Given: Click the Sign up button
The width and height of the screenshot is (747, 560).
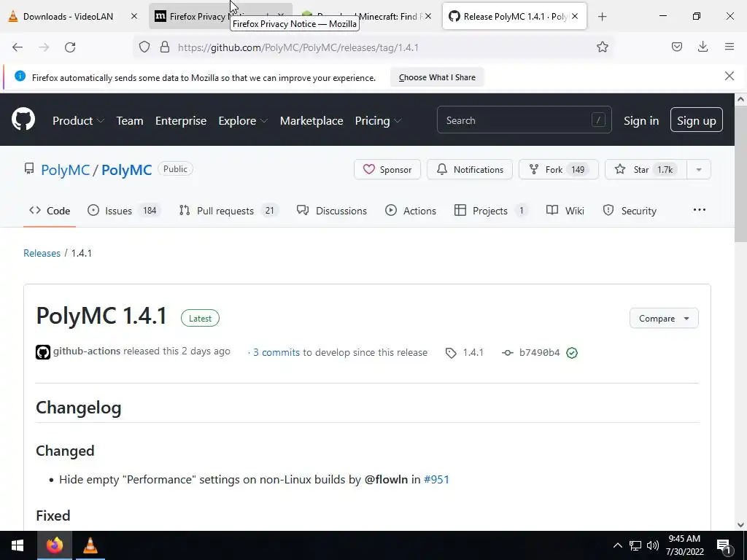Looking at the screenshot, I should coord(696,120).
